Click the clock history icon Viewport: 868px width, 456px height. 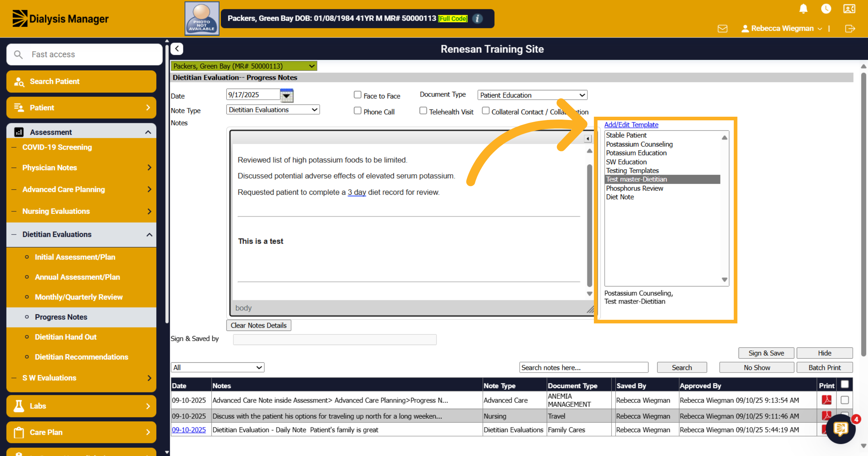[x=826, y=9]
